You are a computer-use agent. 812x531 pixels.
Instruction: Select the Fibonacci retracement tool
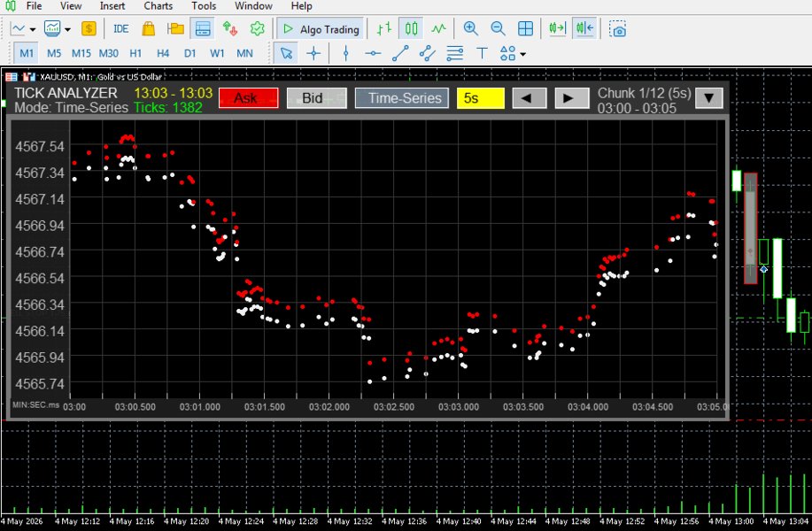click(x=454, y=53)
